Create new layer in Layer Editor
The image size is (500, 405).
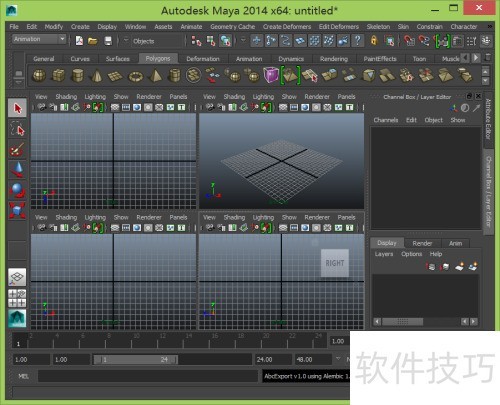pyautogui.click(x=459, y=267)
